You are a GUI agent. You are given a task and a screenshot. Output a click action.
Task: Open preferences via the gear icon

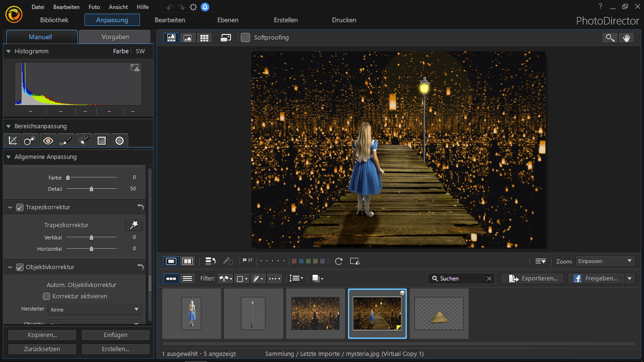[x=193, y=7]
